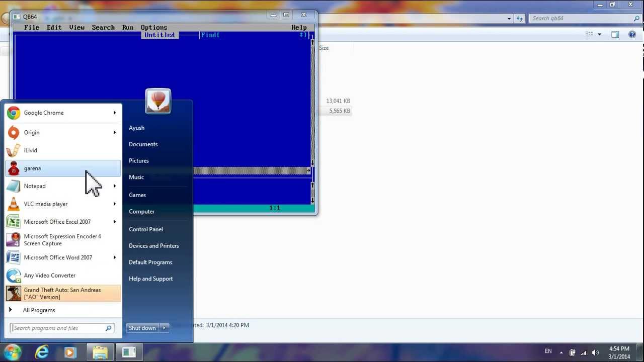
Task: Expand Google Chrome jump list arrow
Action: click(x=115, y=113)
